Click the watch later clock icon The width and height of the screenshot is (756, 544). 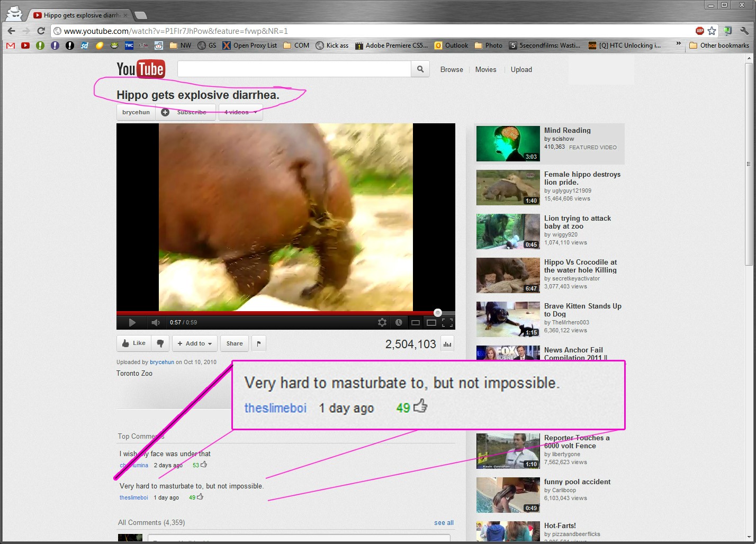coord(399,322)
